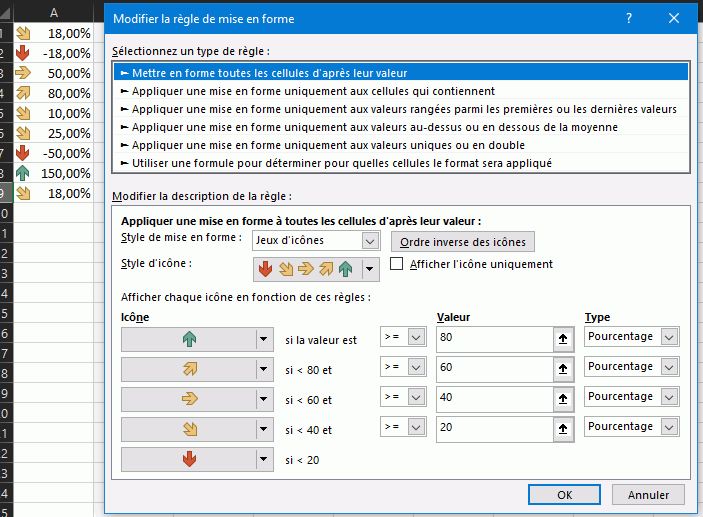Open yellow down-right arrow icon picker dropdown

tap(264, 429)
